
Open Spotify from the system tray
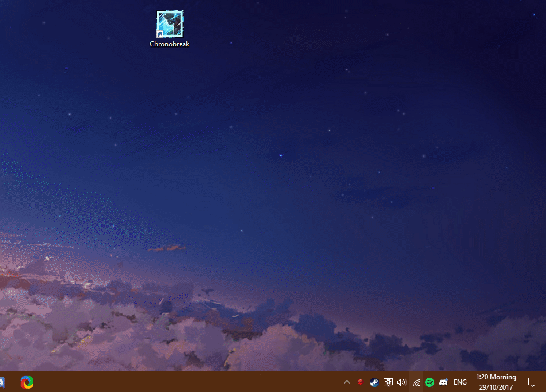pos(430,382)
